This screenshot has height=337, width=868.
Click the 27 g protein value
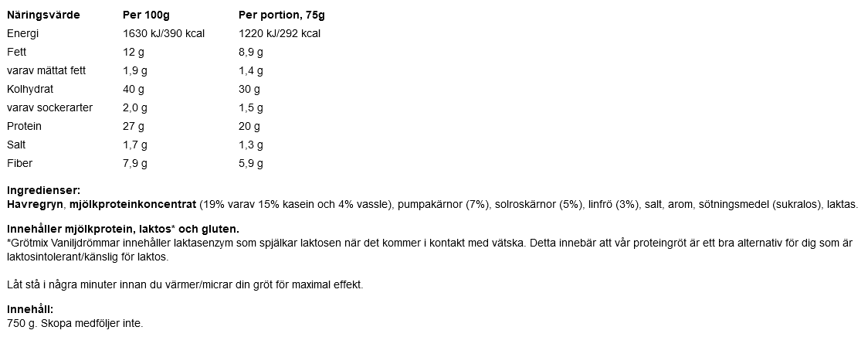pyautogui.click(x=133, y=127)
